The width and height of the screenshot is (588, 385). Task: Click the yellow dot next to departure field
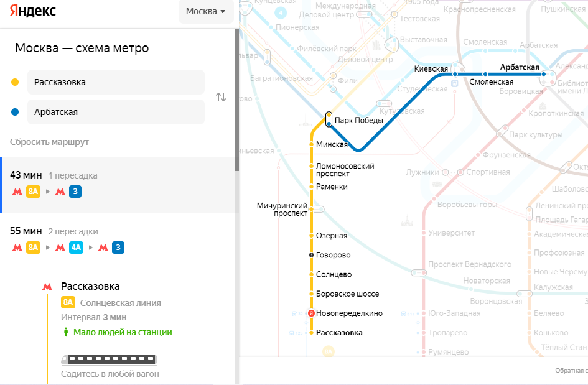click(15, 82)
